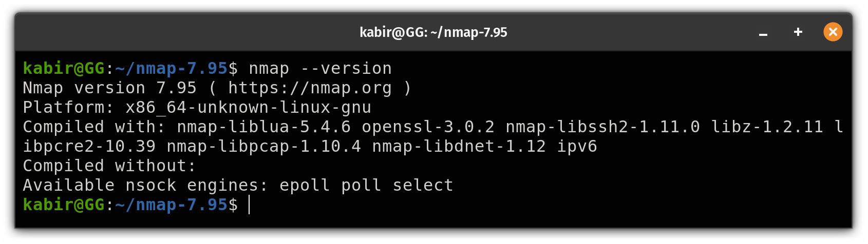
Task: Click the ipv6 word in the output
Action: [x=577, y=147]
